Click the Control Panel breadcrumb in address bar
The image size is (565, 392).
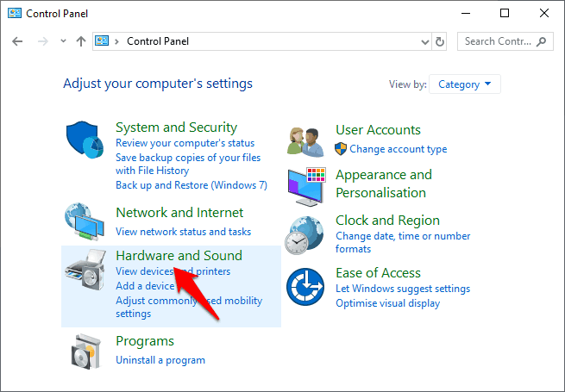coord(158,41)
